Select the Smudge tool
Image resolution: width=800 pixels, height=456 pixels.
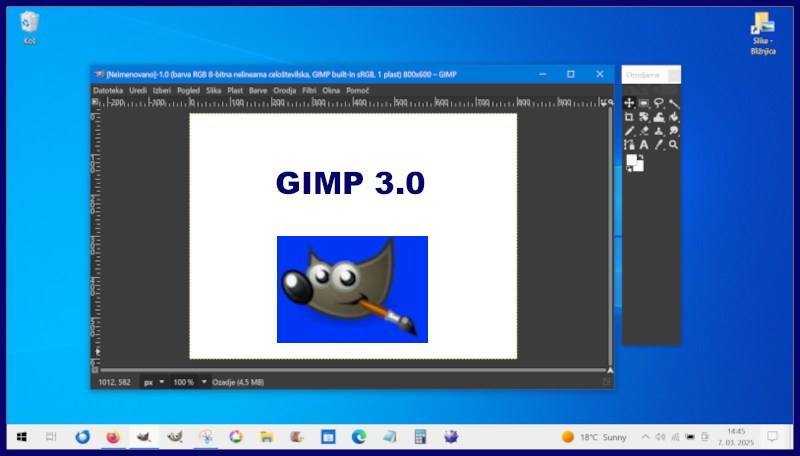pos(673,131)
